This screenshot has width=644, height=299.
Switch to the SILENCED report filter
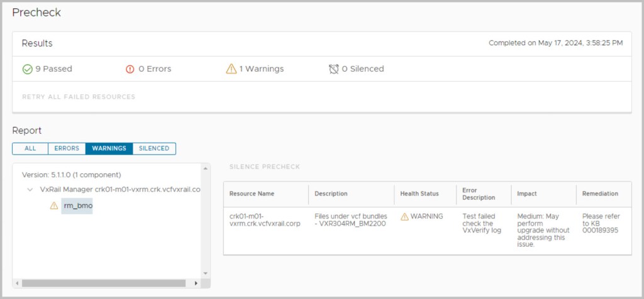click(154, 149)
